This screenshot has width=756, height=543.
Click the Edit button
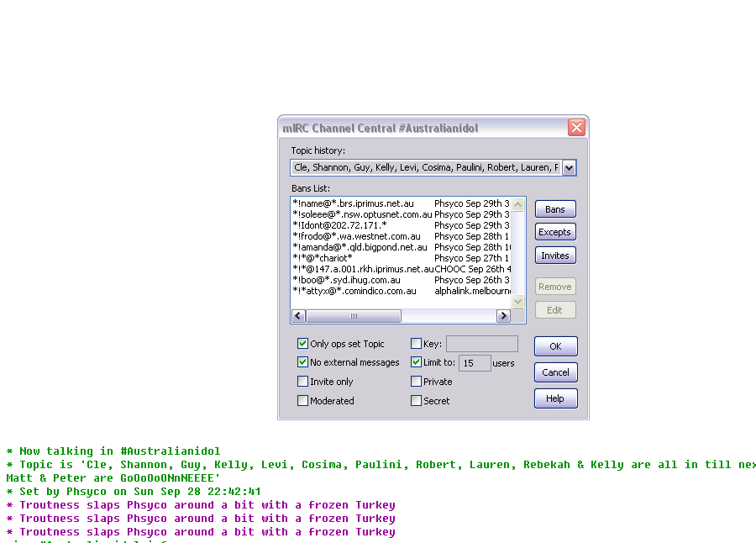click(555, 310)
